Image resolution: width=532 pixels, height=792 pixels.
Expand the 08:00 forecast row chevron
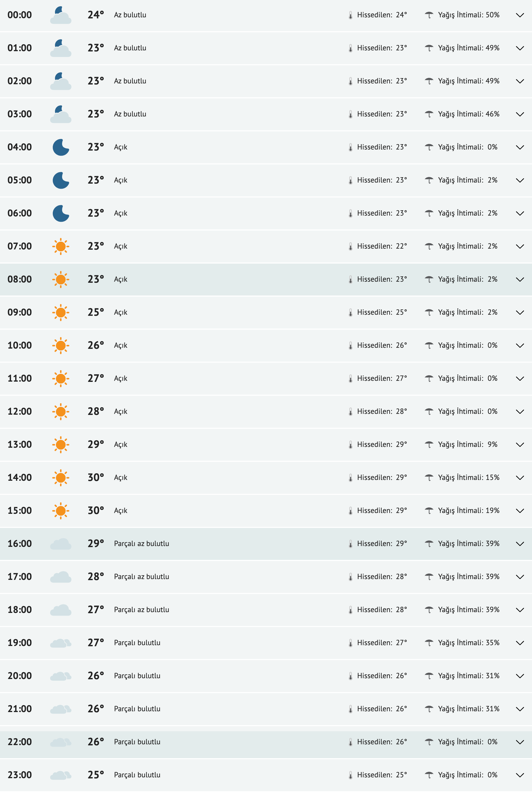(520, 280)
